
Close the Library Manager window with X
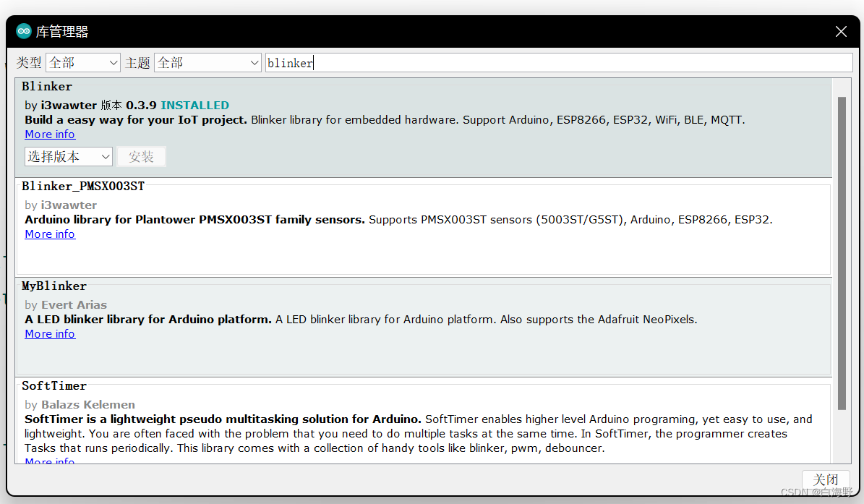coord(841,31)
